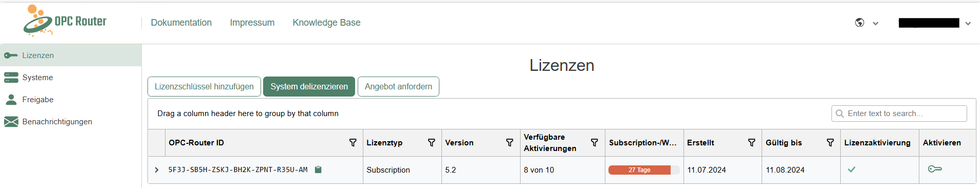Click the OPC Router logo
This screenshot has width=980, height=188.
65,21
